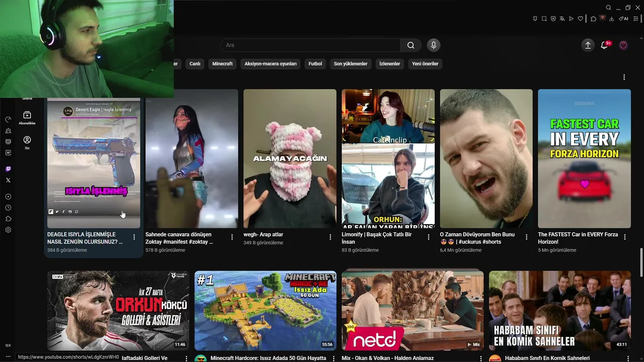Open the toolbar extensions cube icon
The image size is (644, 362).
[x=593, y=19]
